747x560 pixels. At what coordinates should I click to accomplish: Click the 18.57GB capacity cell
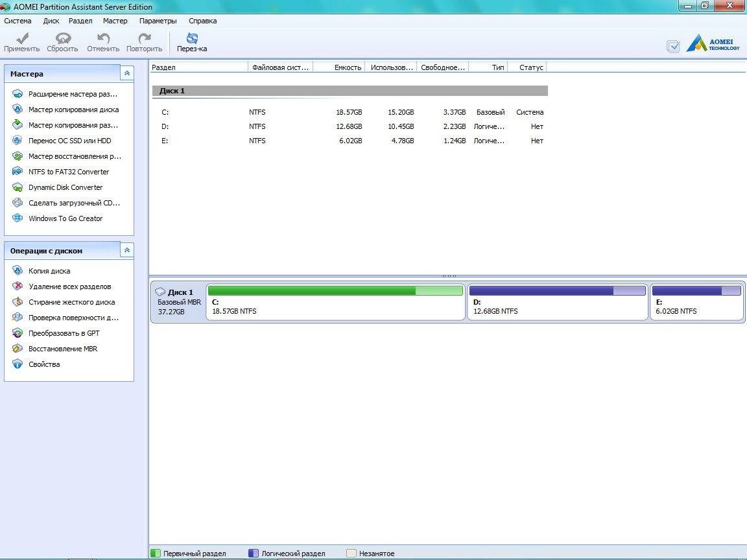point(349,112)
